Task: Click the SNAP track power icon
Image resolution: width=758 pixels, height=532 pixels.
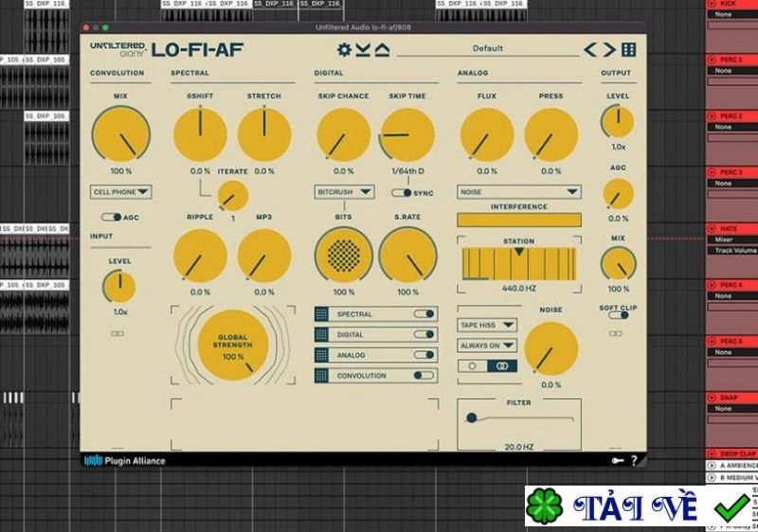Action: click(712, 398)
